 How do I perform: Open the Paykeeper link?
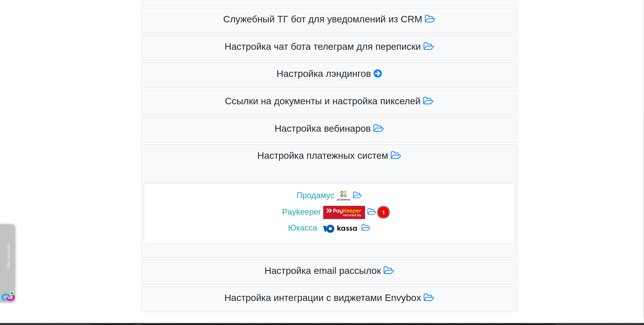tap(301, 212)
